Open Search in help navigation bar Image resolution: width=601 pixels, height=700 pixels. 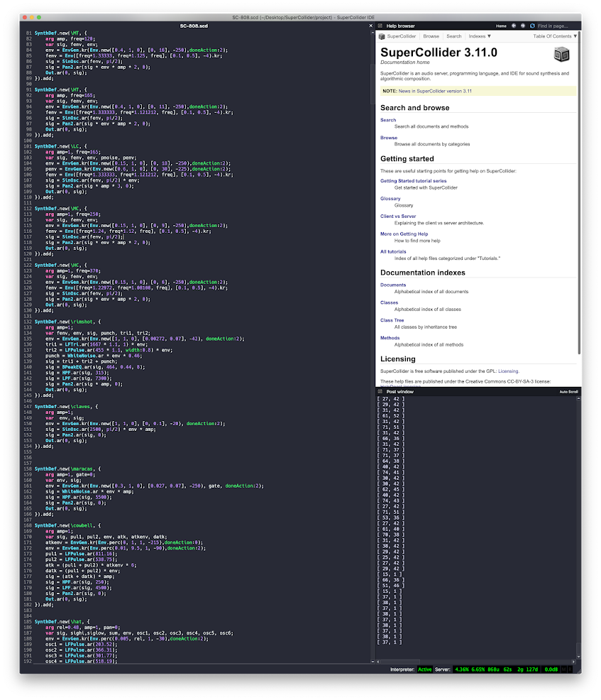pyautogui.click(x=453, y=36)
